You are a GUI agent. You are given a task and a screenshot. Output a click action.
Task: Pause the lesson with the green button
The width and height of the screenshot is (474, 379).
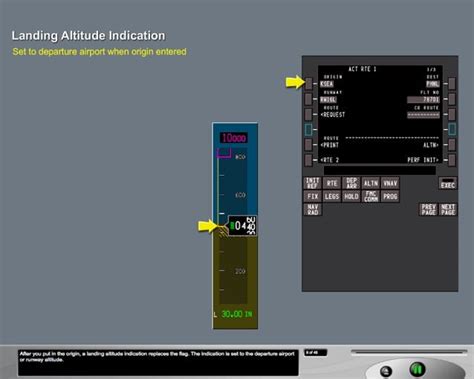coord(417,369)
